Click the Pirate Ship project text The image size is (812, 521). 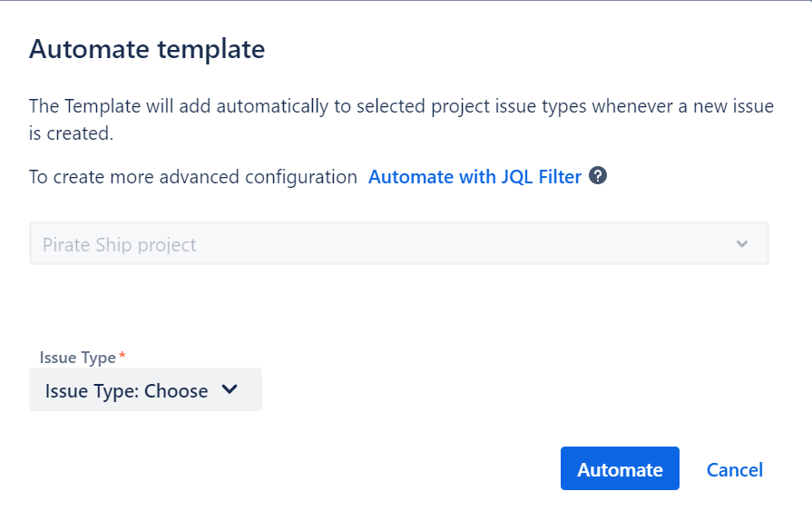pos(120,245)
